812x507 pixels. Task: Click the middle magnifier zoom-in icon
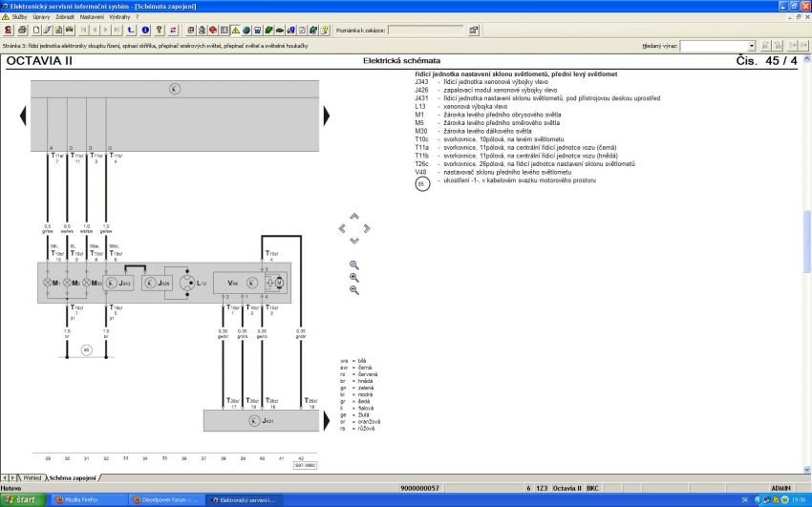(354, 277)
